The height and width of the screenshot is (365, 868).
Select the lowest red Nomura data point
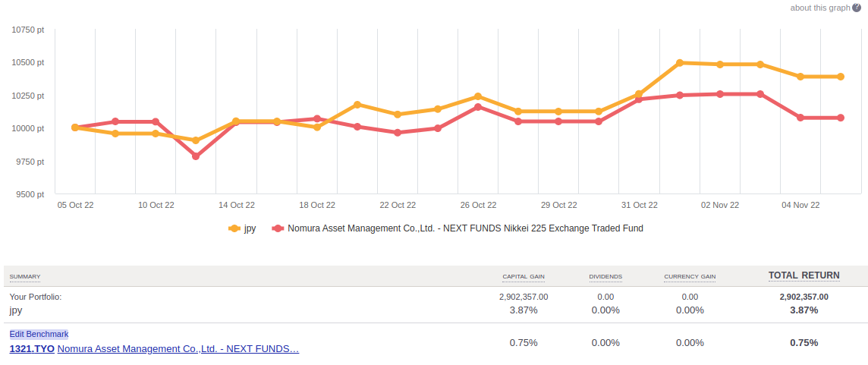196,156
